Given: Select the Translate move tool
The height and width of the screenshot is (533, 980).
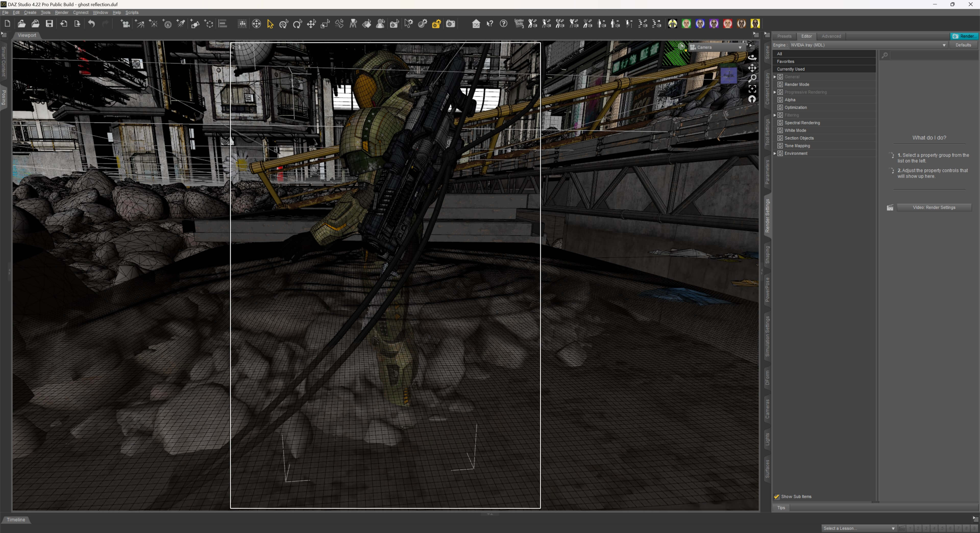Looking at the screenshot, I should click(311, 23).
